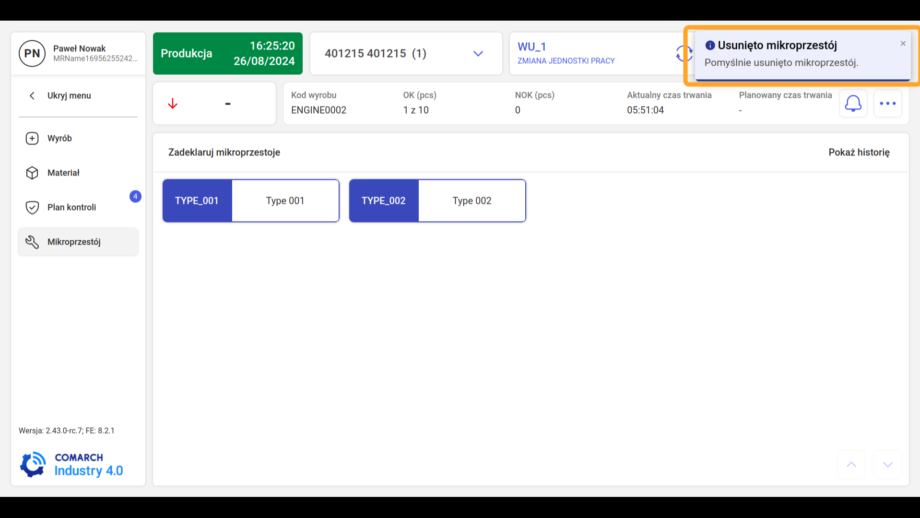This screenshot has width=920, height=518.
Task: Open the three-dots more options menu
Action: coord(887,103)
